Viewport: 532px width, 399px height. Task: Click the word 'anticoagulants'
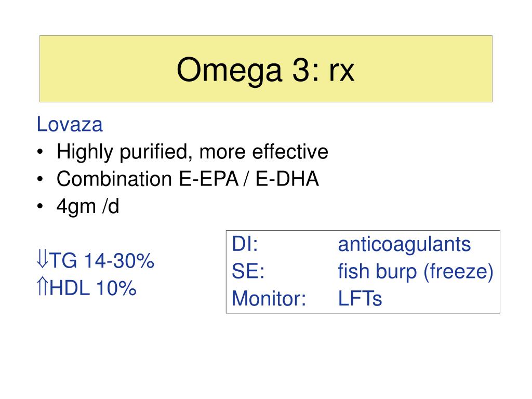404,245
